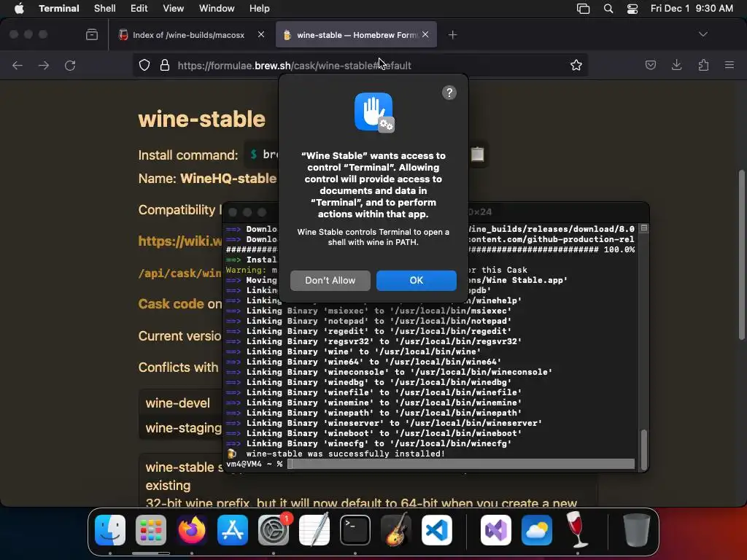Open the weather cloud app in Dock
This screenshot has width=747, height=560.
pos(536,530)
